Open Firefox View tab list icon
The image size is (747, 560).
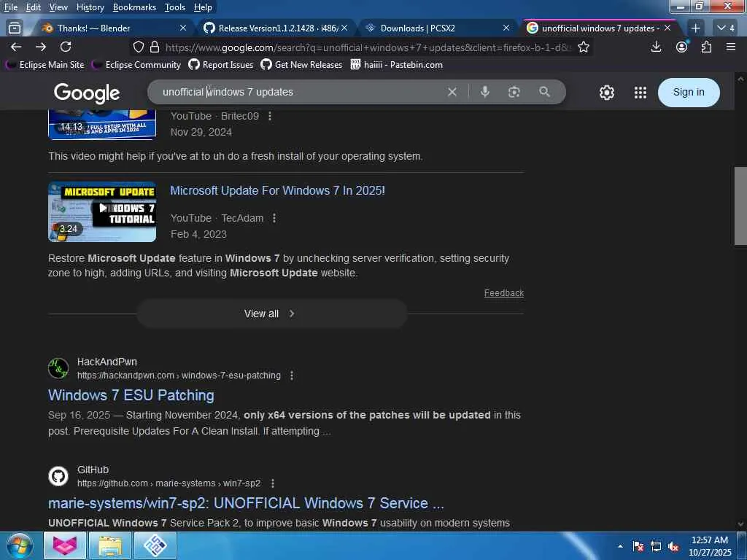[15, 28]
